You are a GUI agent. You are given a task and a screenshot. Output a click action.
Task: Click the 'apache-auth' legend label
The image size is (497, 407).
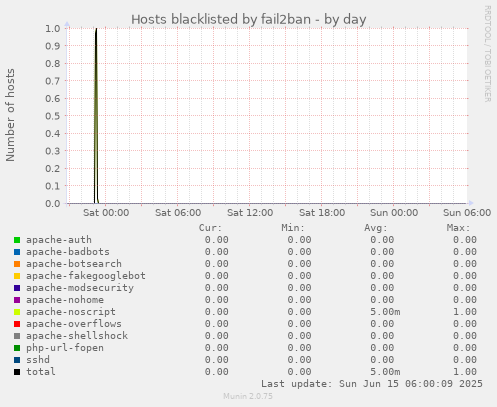(x=59, y=240)
